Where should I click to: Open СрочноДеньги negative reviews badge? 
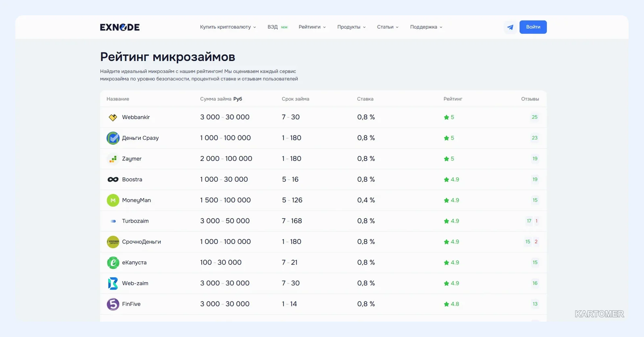(536, 242)
